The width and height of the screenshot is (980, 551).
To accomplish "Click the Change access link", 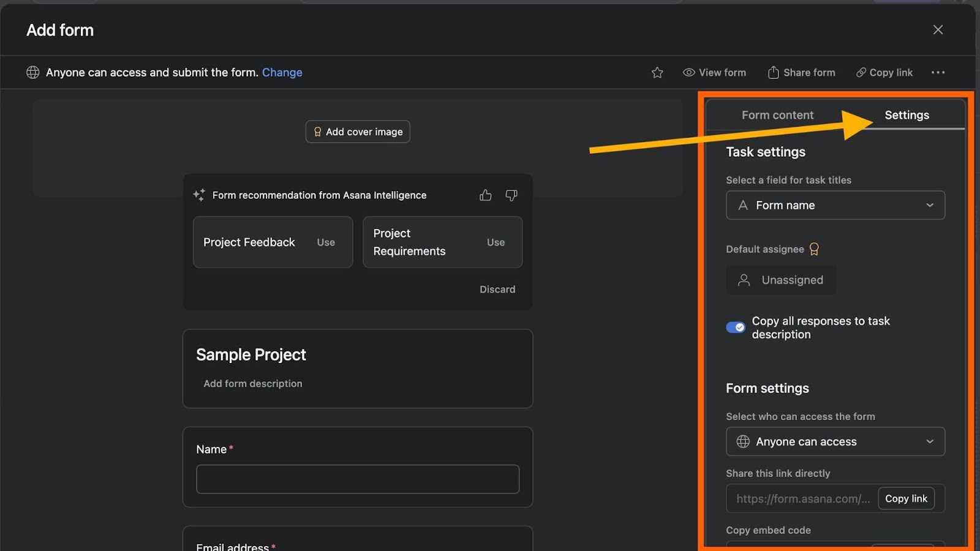I will (x=282, y=72).
